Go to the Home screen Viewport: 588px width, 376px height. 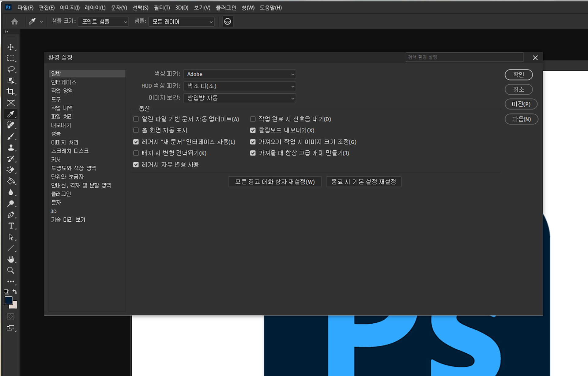(x=14, y=21)
